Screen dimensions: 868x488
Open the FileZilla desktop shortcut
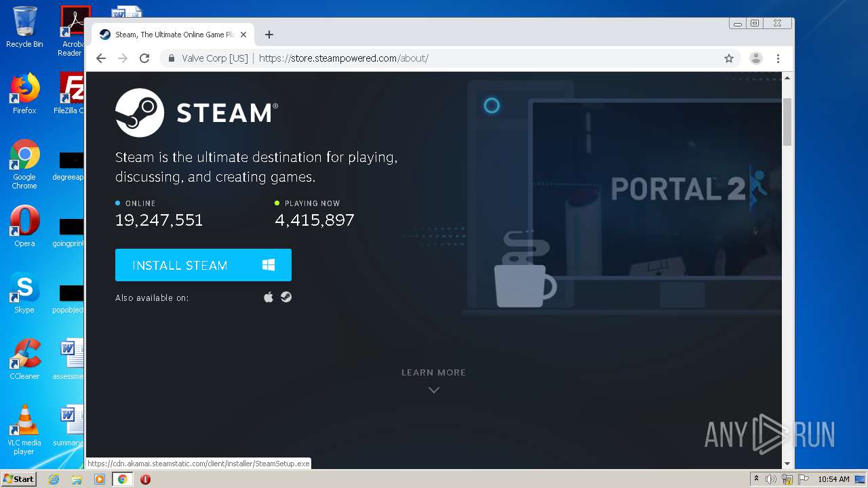pos(71,94)
